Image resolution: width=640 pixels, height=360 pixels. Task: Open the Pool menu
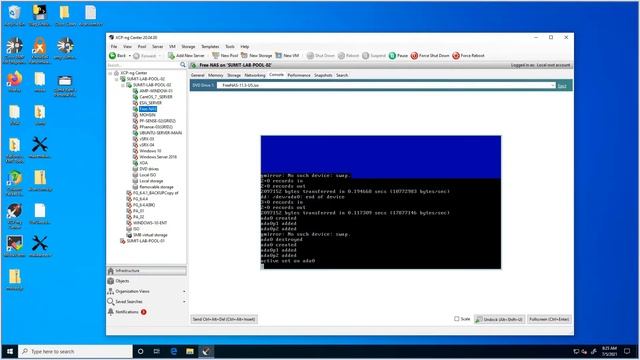pyautogui.click(x=142, y=47)
